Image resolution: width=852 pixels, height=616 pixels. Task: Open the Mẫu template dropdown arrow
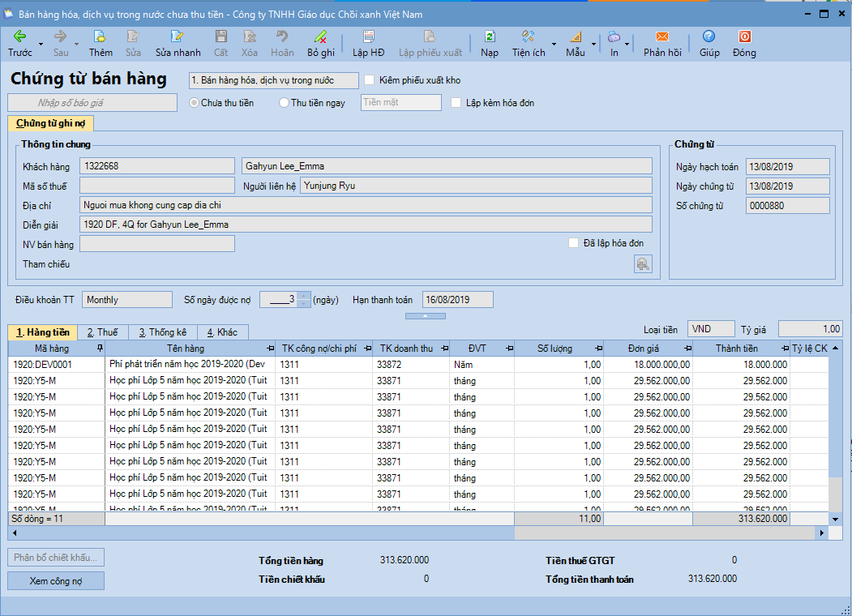pyautogui.click(x=593, y=44)
